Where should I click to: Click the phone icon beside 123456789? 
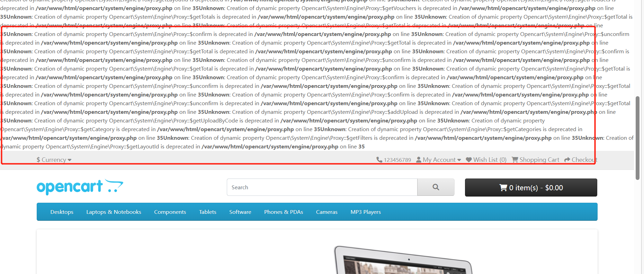[x=379, y=160]
